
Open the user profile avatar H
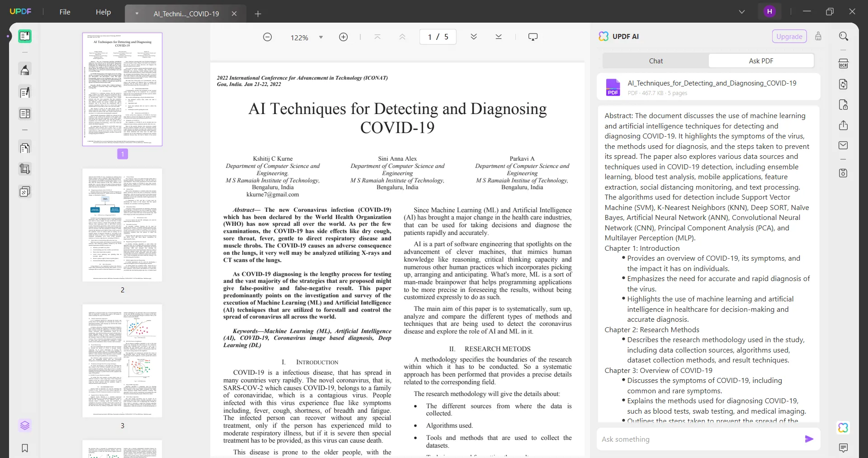(769, 12)
